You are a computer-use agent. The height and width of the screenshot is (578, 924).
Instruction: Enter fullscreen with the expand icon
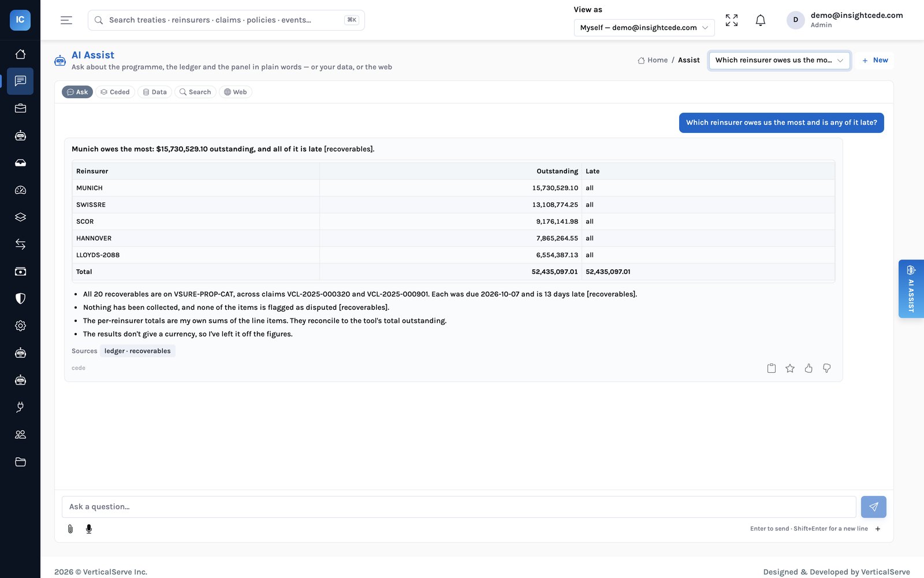tap(732, 20)
